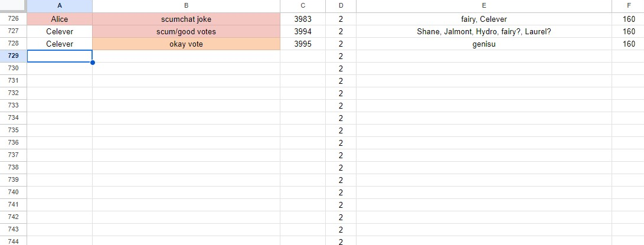Select column A header
The width and height of the screenshot is (644, 245).
pyautogui.click(x=60, y=6)
